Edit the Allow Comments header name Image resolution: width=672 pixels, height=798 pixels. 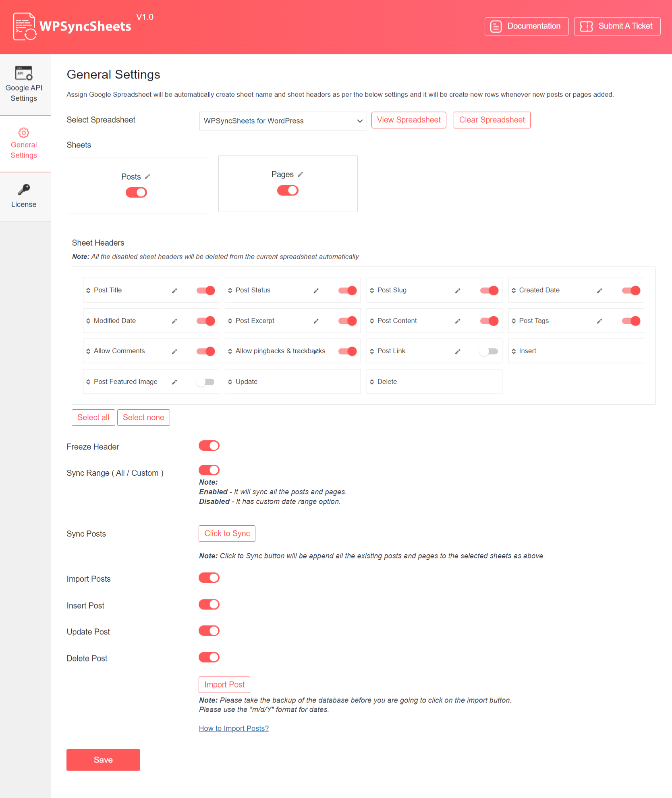pos(174,352)
